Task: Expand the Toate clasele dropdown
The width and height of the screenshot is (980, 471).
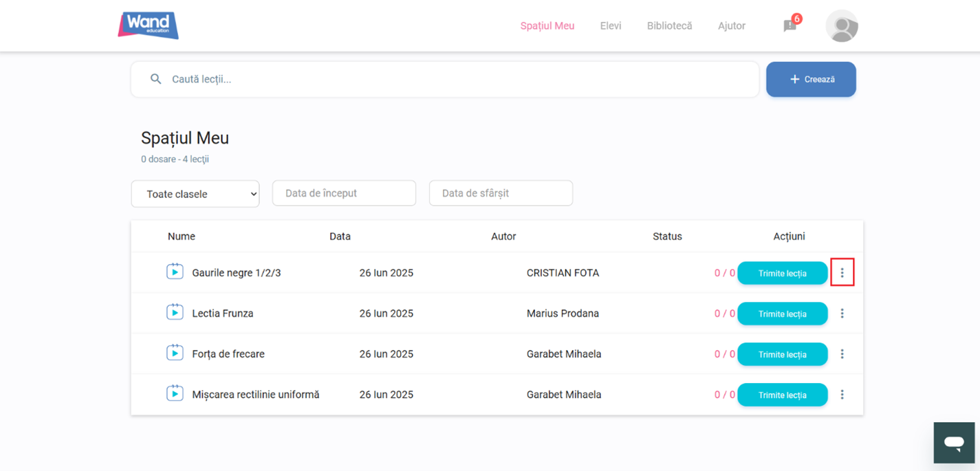Action: (195, 194)
